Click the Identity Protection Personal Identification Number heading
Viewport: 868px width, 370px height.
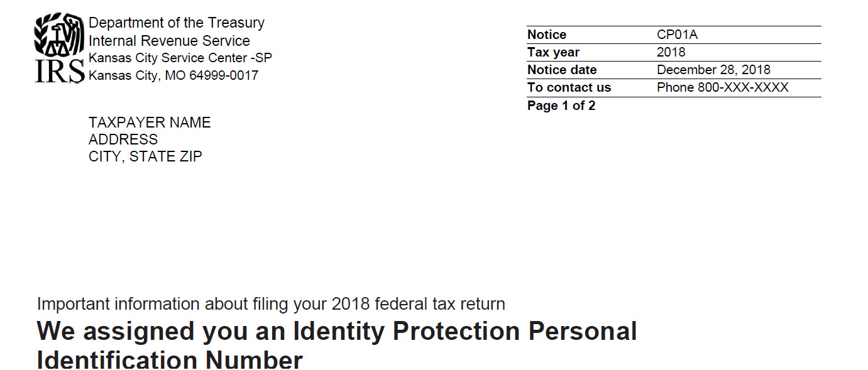(337, 346)
